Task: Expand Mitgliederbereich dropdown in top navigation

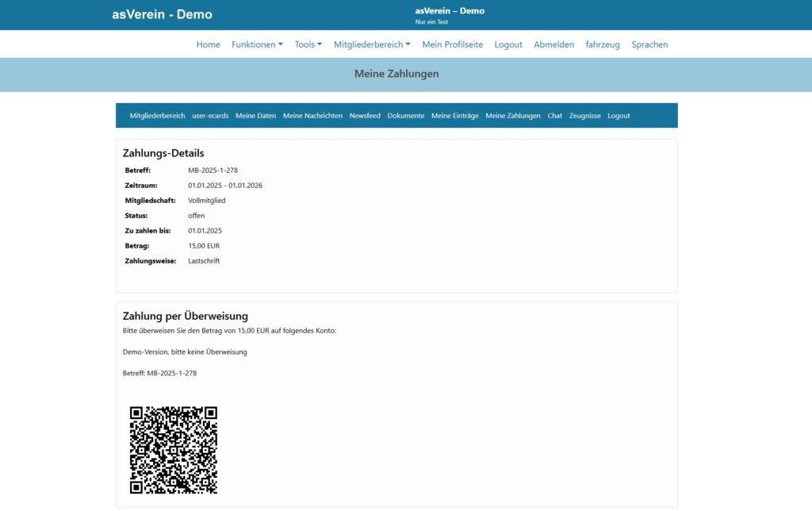Action: pyautogui.click(x=372, y=44)
